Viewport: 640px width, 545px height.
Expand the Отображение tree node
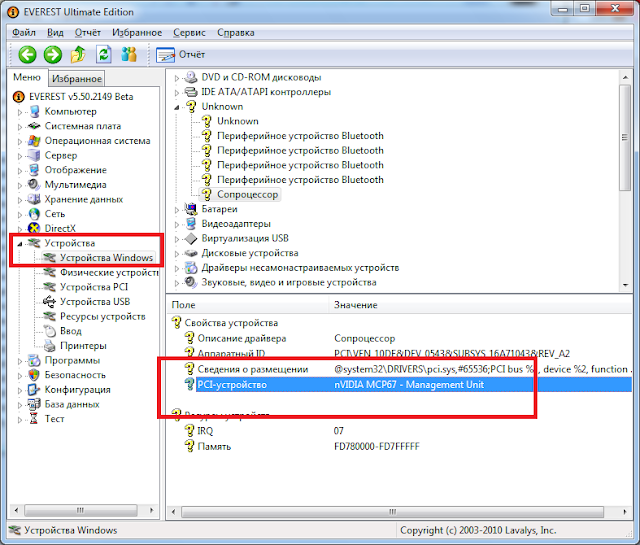tap(20, 171)
